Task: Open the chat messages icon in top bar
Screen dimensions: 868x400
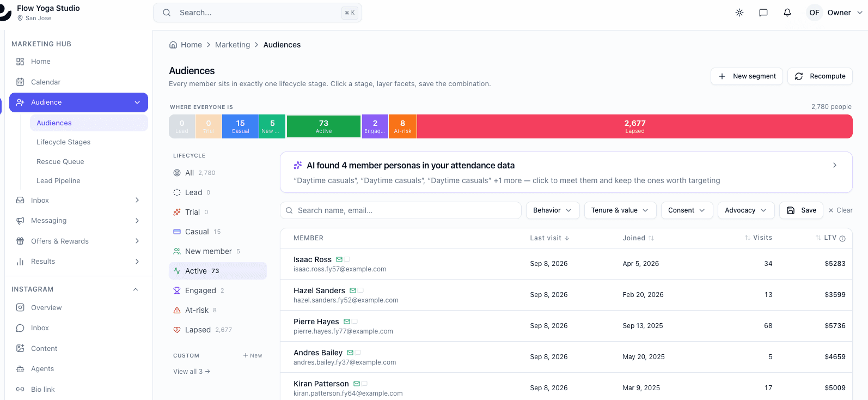Action: coord(763,13)
